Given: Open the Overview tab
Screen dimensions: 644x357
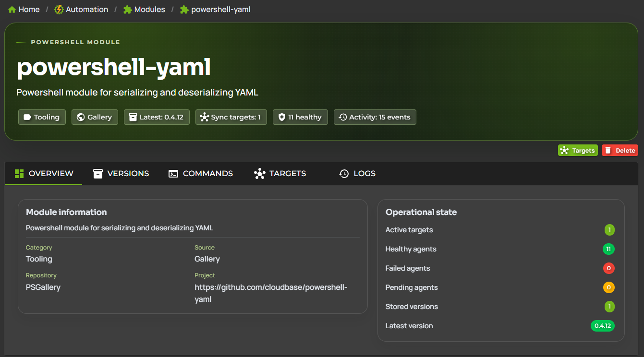Looking at the screenshot, I should point(44,174).
